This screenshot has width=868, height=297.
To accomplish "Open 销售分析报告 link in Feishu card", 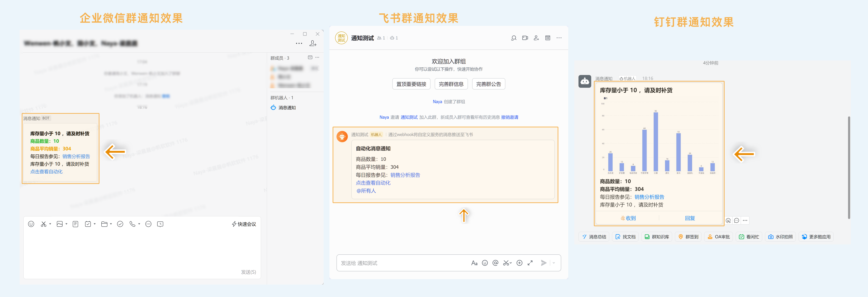I will pos(405,175).
